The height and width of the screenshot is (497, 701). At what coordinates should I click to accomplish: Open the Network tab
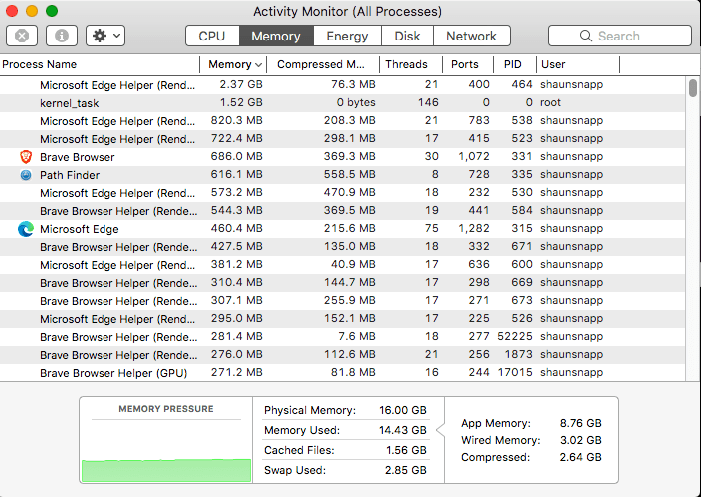pos(472,36)
